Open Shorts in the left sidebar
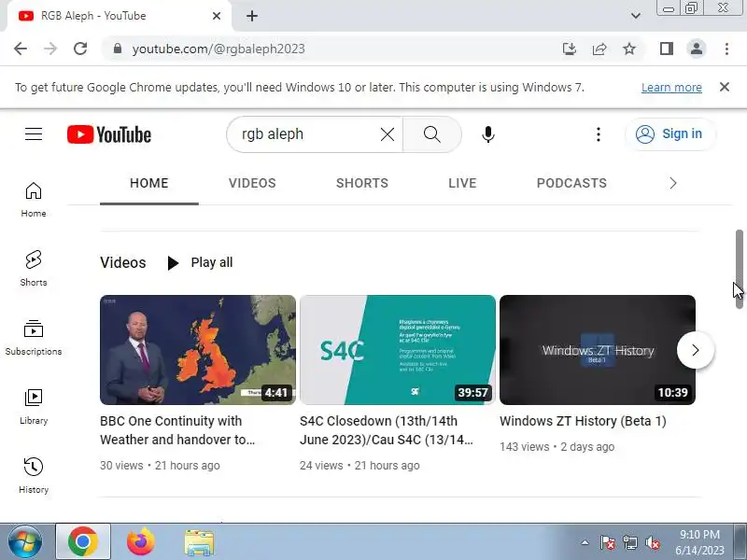This screenshot has height=560, width=747. tap(34, 269)
